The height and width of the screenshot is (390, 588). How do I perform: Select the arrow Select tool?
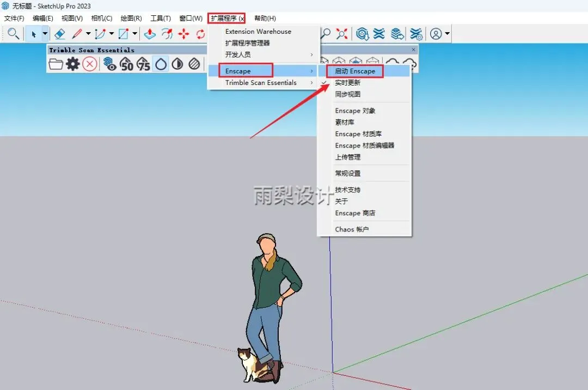[x=34, y=34]
